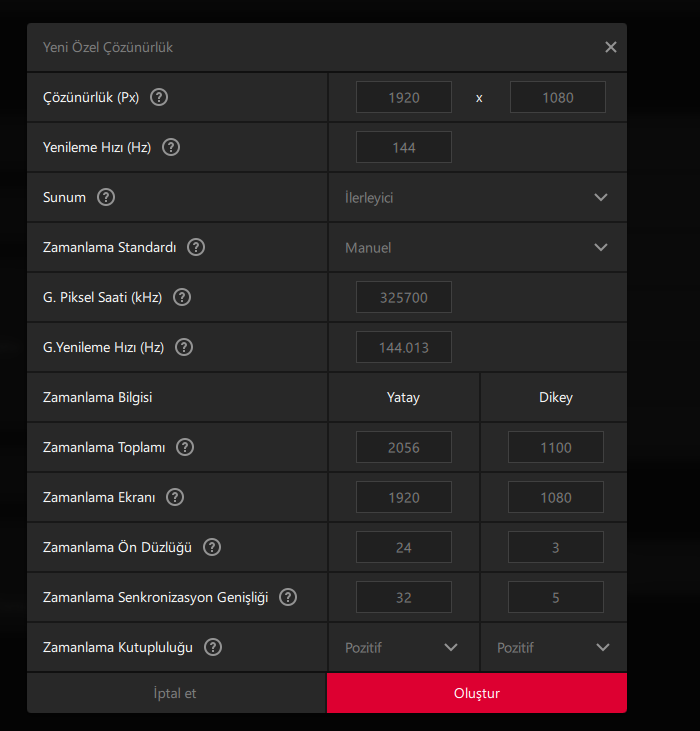Click the Sunum help question mark
The image size is (700, 731).
(106, 197)
